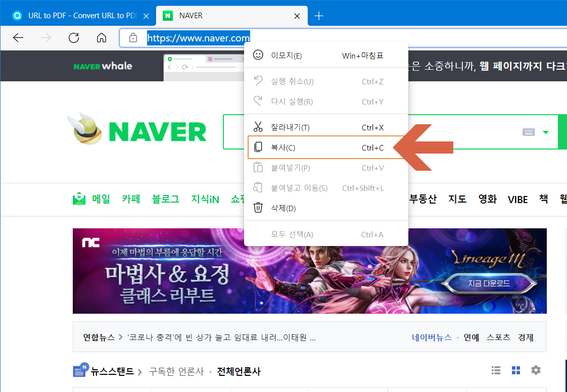567x392 pixels.
Task: Open the on-screen keyboard icon in search box
Action: [529, 132]
